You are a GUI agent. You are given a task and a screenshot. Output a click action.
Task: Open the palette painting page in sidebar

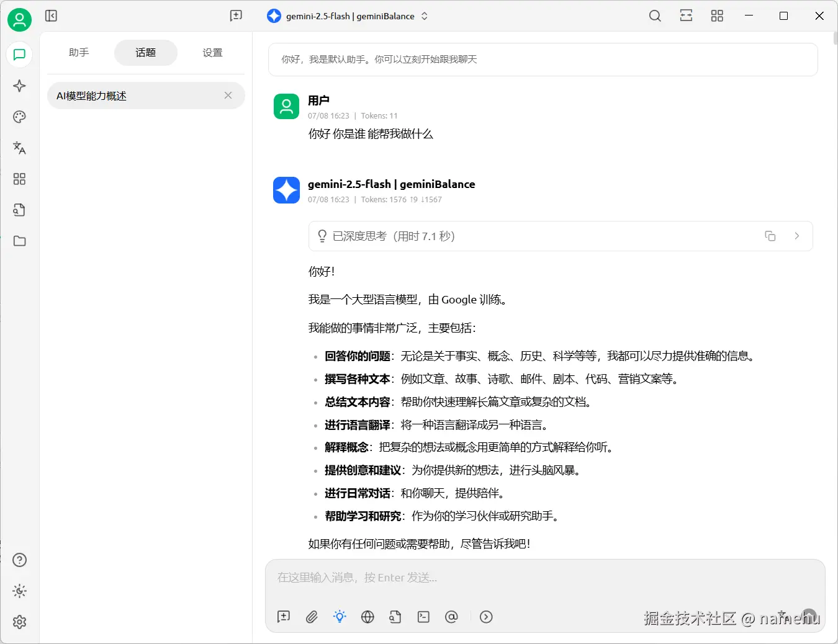tap(19, 117)
